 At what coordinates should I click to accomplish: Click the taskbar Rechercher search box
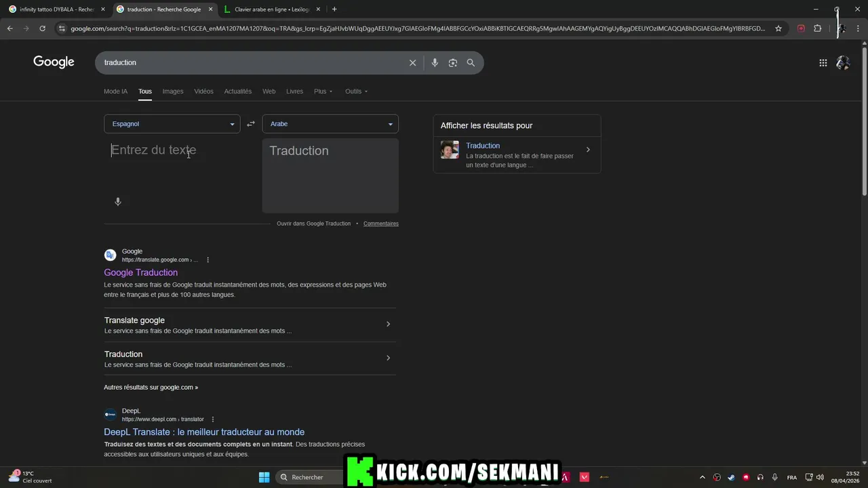309,477
